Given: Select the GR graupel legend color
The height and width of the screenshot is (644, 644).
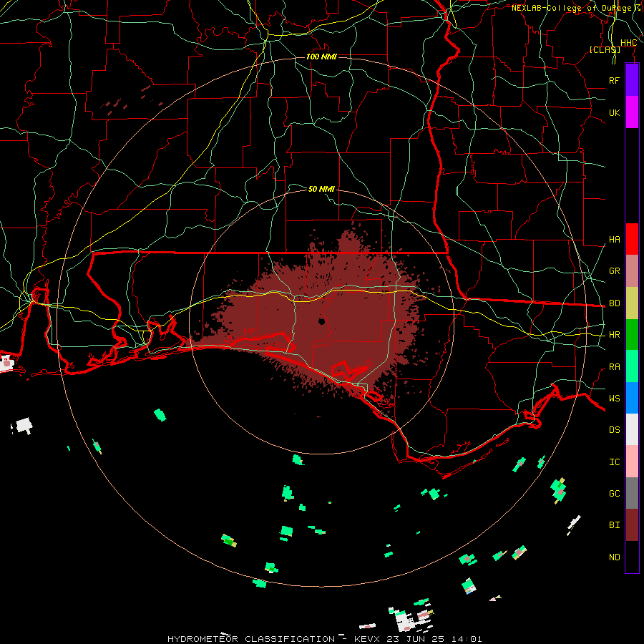Looking at the screenshot, I should [632, 271].
